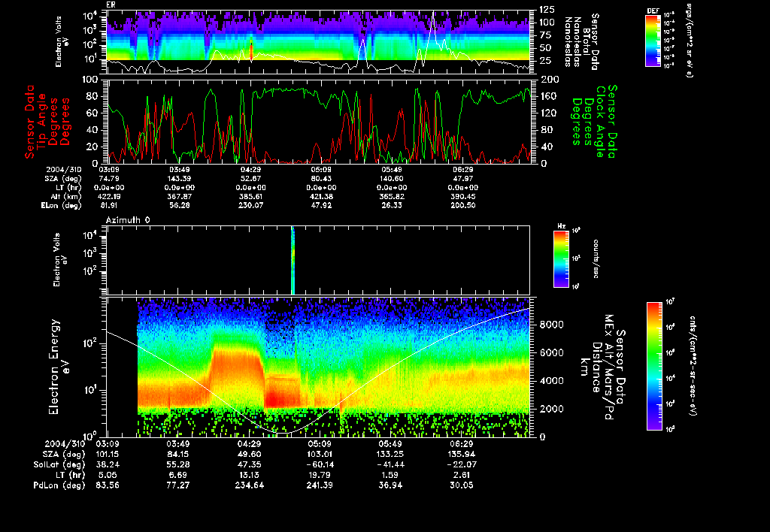Screen dimensions: 770x532
Task: Click the LT value 19.79
Action: coord(320,475)
